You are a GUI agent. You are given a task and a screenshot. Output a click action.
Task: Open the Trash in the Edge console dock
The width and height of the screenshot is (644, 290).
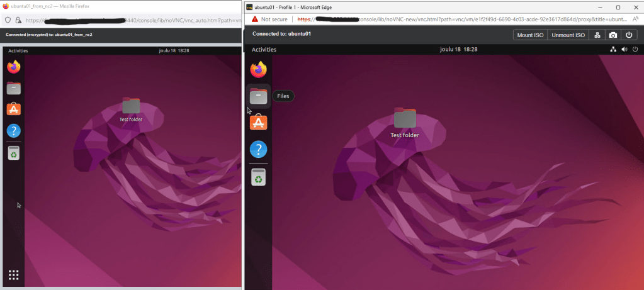pyautogui.click(x=258, y=177)
